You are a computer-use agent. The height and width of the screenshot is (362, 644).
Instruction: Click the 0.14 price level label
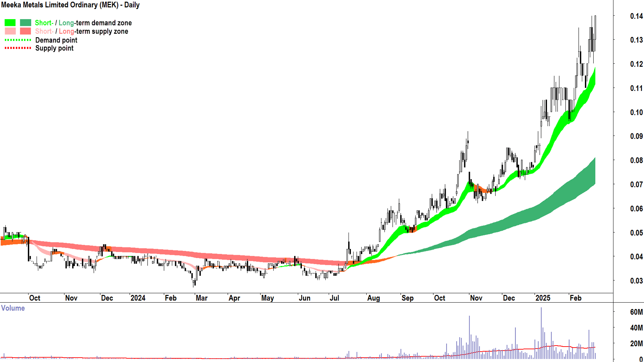pos(636,16)
